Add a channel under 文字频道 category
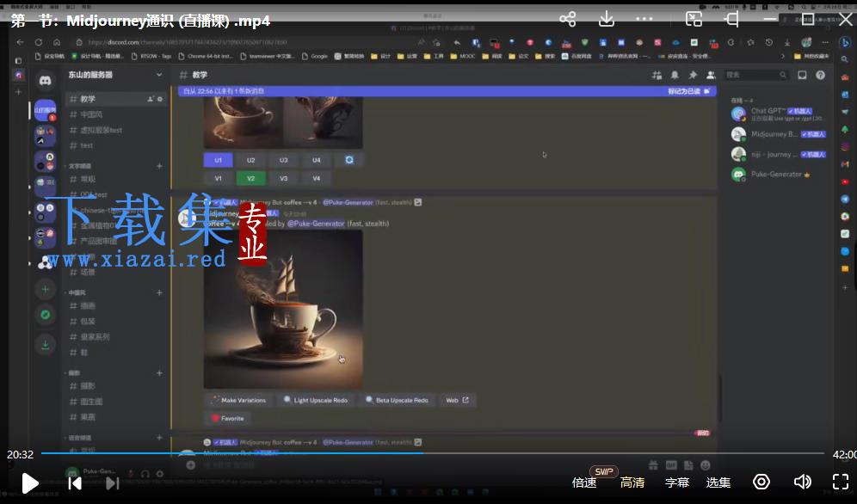The width and height of the screenshot is (857, 504). [x=159, y=165]
